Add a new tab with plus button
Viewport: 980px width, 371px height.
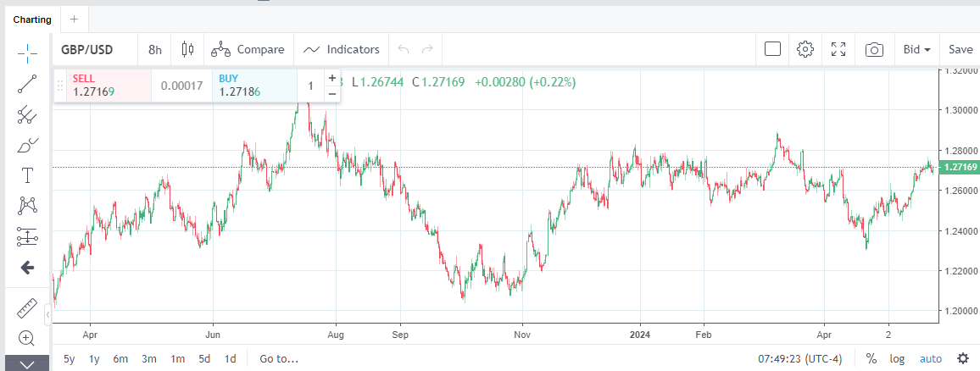[74, 19]
